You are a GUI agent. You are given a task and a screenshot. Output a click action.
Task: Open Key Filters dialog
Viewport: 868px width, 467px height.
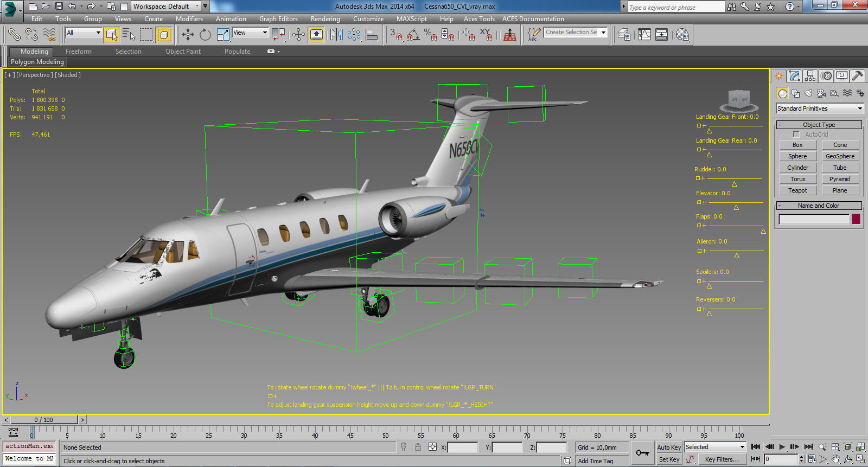722,459
